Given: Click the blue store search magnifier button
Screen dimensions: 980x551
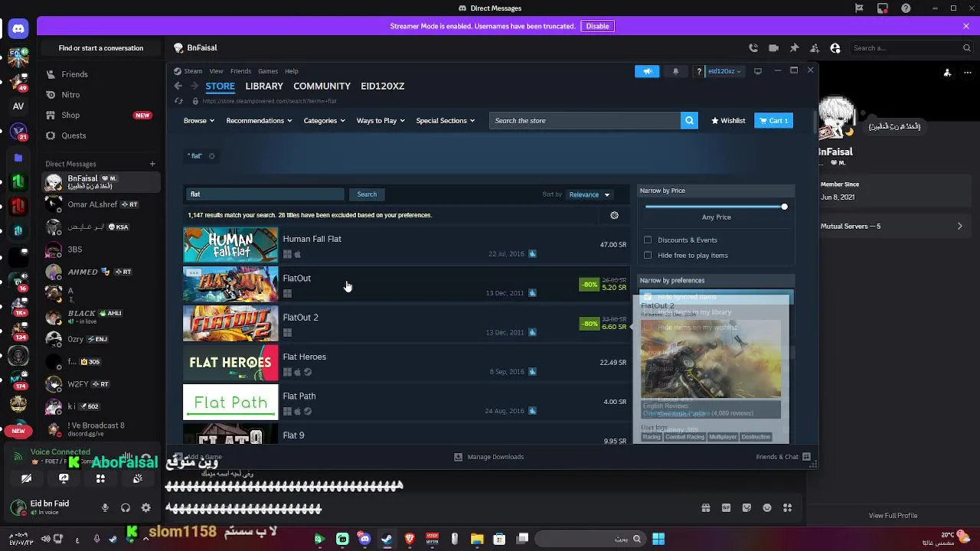Looking at the screenshot, I should point(689,120).
